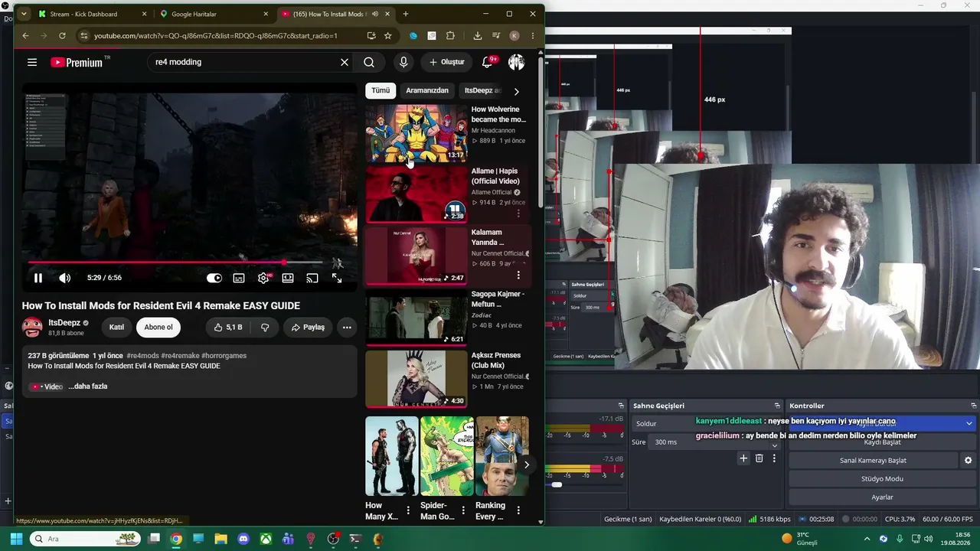This screenshot has height=551, width=980.
Task: Switch to Stream - Kick Dashboard tab
Action: click(93, 14)
